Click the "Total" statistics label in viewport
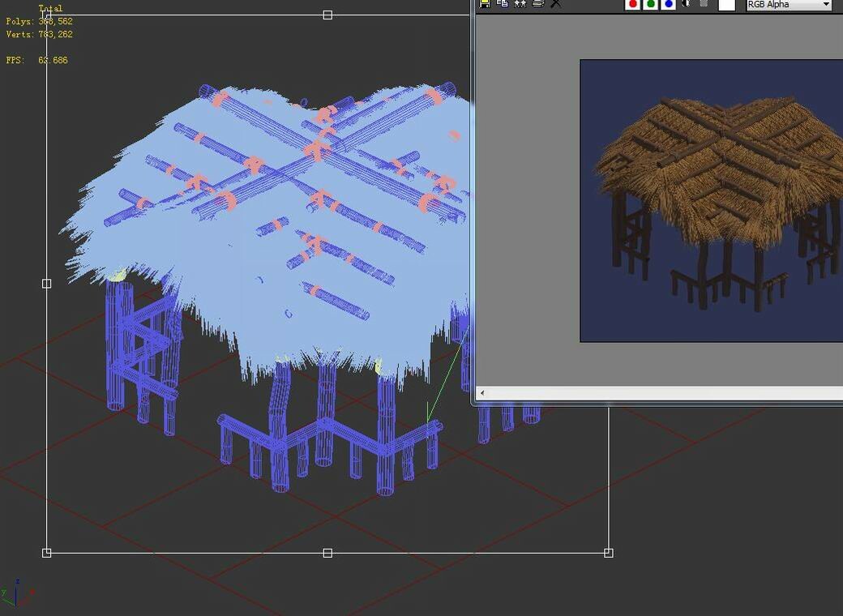 pyautogui.click(x=50, y=8)
